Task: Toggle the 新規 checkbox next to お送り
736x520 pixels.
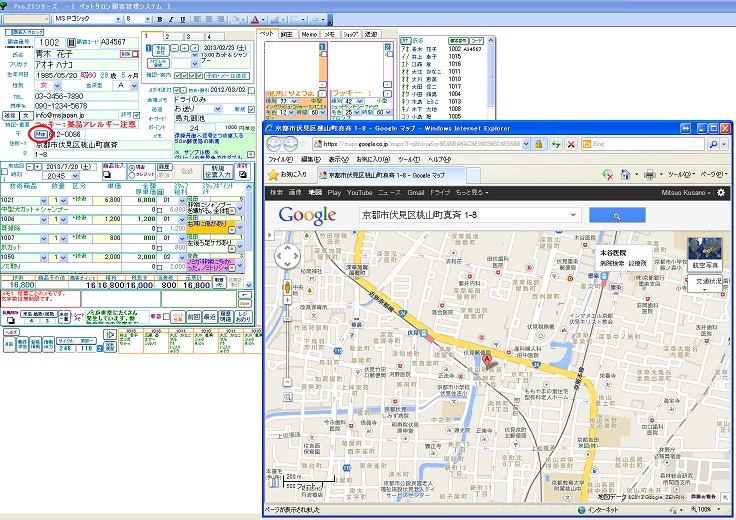Action: 251,109
